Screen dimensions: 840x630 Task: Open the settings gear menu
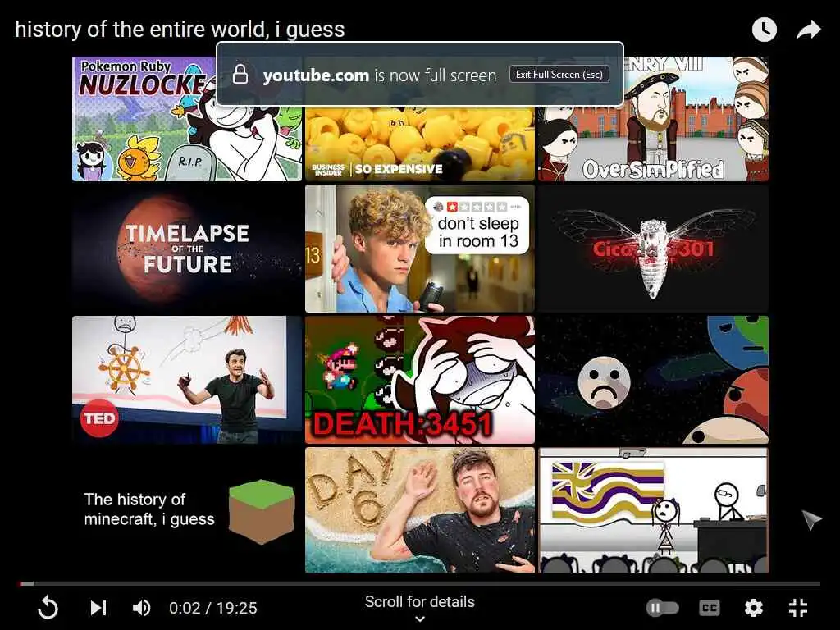point(753,608)
